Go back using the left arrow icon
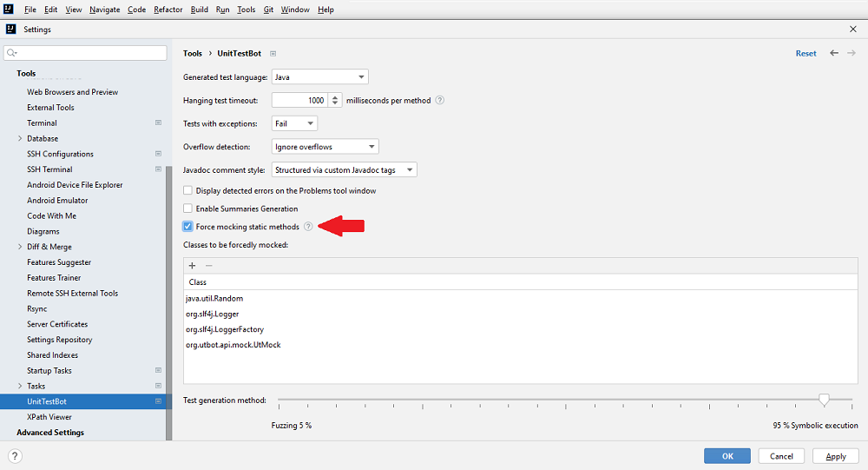Screen dimensions: 868x470 click(834, 53)
